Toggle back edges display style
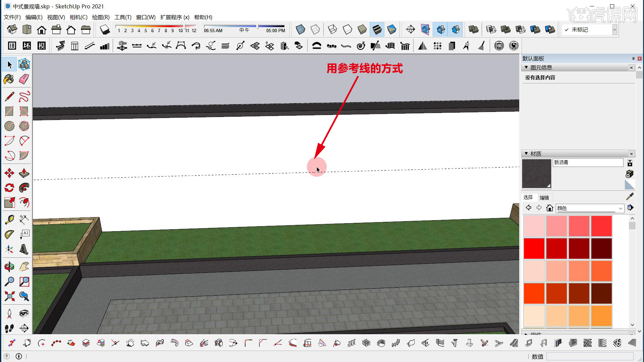This screenshot has width=644, height=362. pyautogui.click(x=315, y=29)
